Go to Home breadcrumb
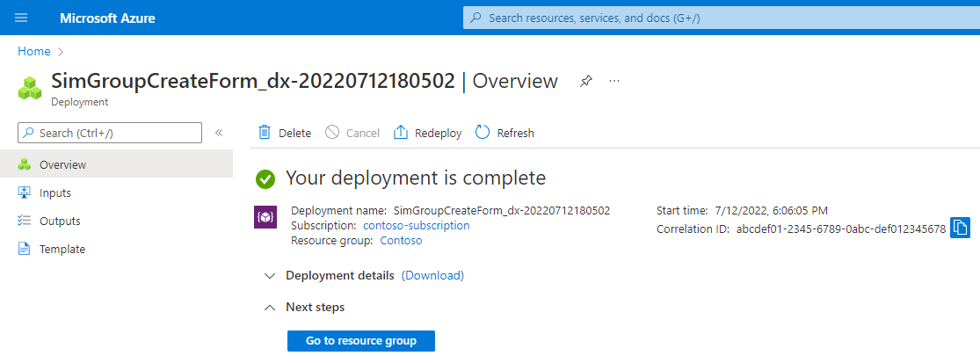 pyautogui.click(x=33, y=52)
